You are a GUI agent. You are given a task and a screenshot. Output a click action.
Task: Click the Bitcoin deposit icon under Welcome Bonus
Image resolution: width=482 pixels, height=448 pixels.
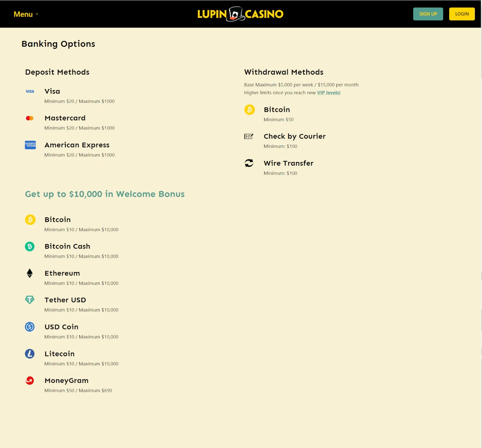[30, 220]
